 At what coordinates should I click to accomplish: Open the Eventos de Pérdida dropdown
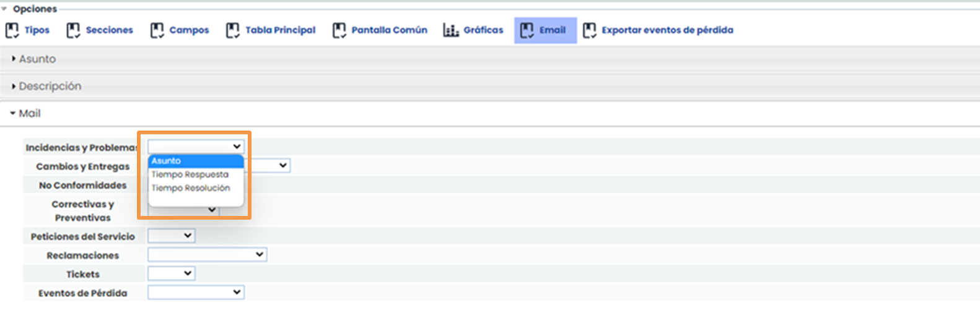(195, 292)
